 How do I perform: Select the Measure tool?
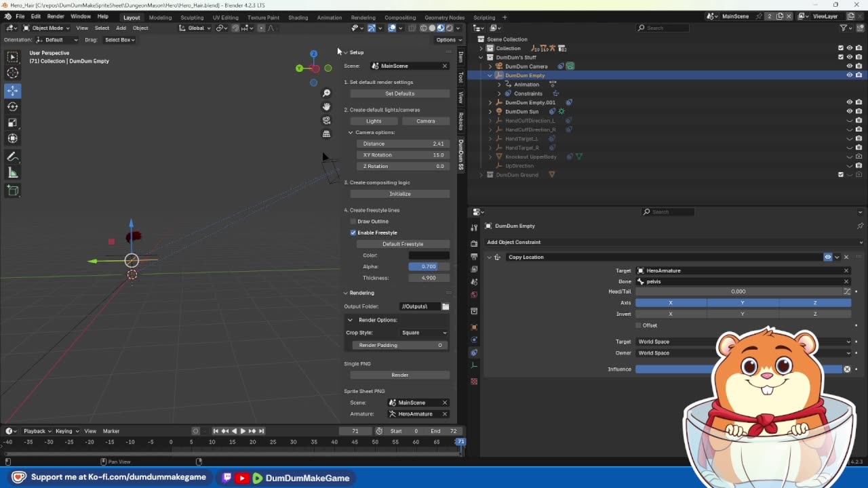point(12,173)
